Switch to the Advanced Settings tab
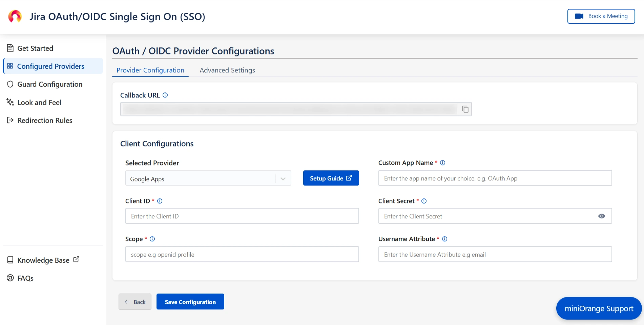 coord(227,70)
